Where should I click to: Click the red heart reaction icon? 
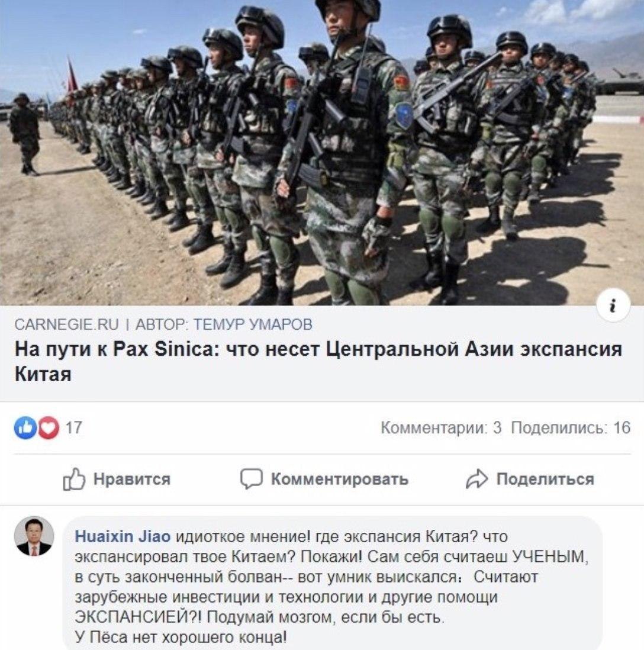[x=49, y=428]
